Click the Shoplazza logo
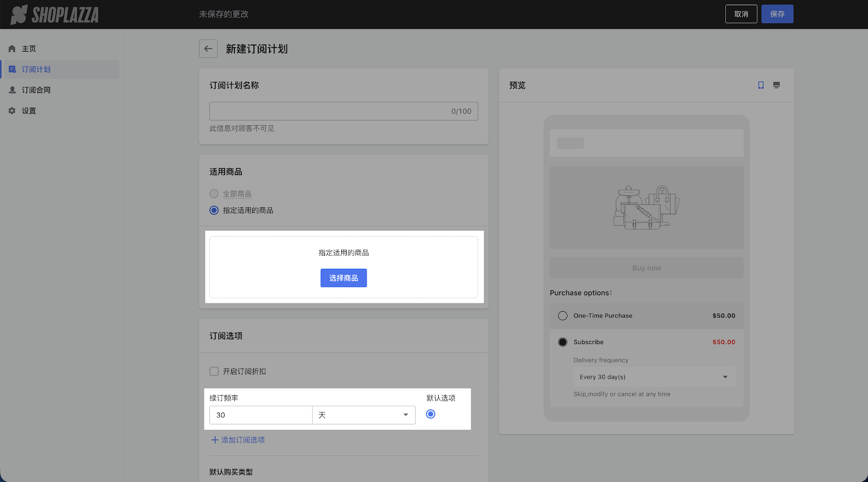This screenshot has height=482, width=868. pos(54,15)
